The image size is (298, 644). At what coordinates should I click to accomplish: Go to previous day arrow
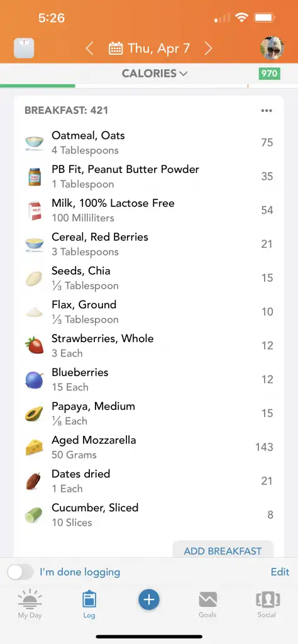coord(89,48)
